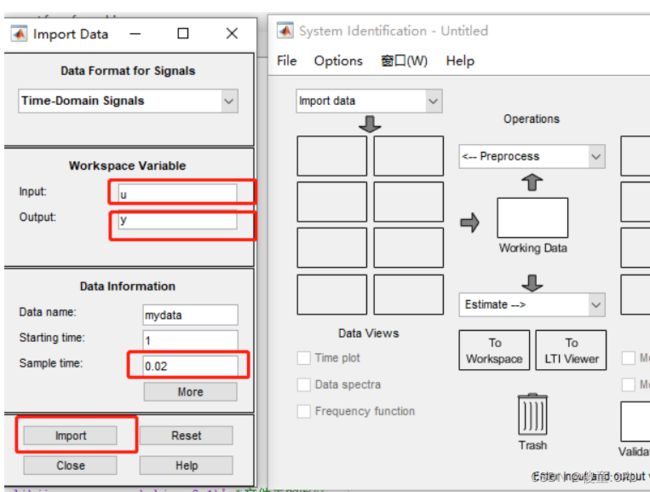Viewport: 650px width, 492px height.
Task: Select the Working Data box
Action: click(532, 218)
